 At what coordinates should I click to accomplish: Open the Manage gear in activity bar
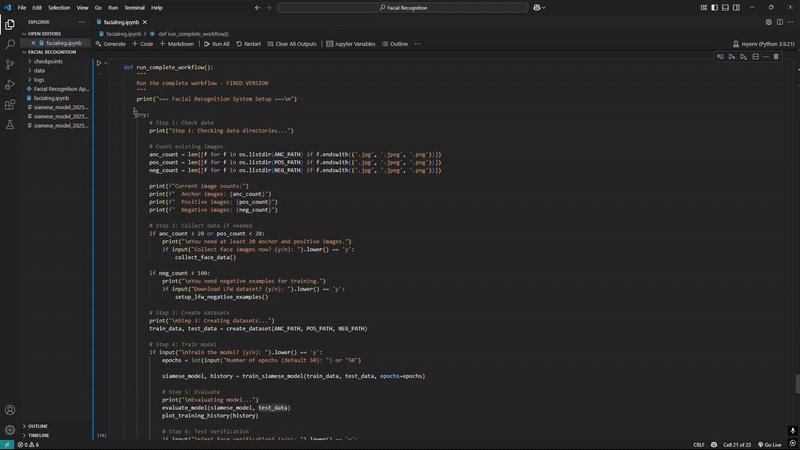(10, 430)
